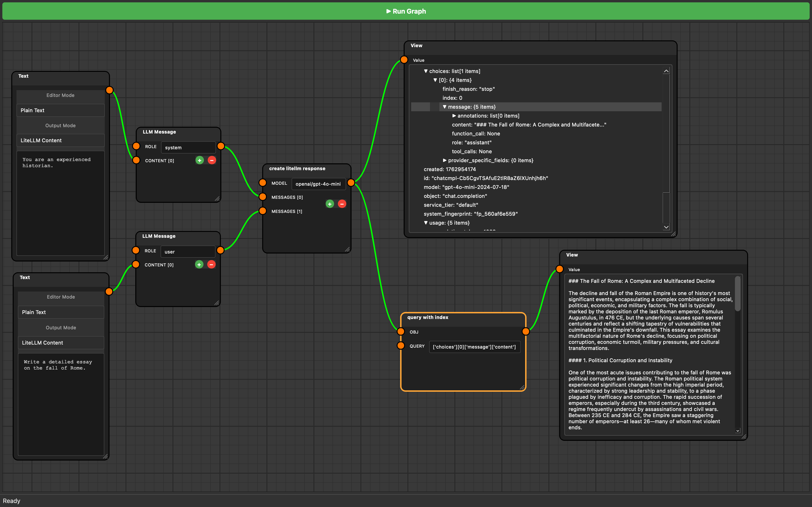Click scrollbar down arrow in top View panel
Screen dimensions: 812x507
point(666,227)
